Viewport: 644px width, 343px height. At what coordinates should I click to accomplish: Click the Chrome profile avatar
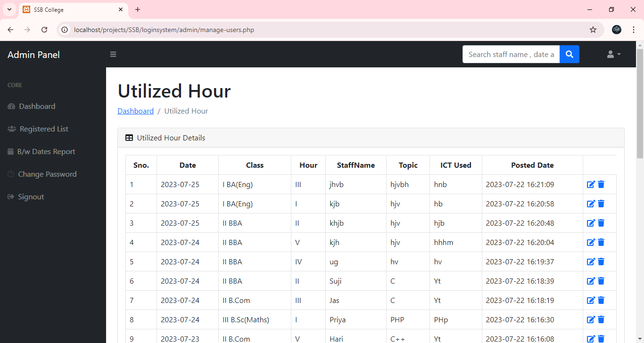(x=616, y=29)
